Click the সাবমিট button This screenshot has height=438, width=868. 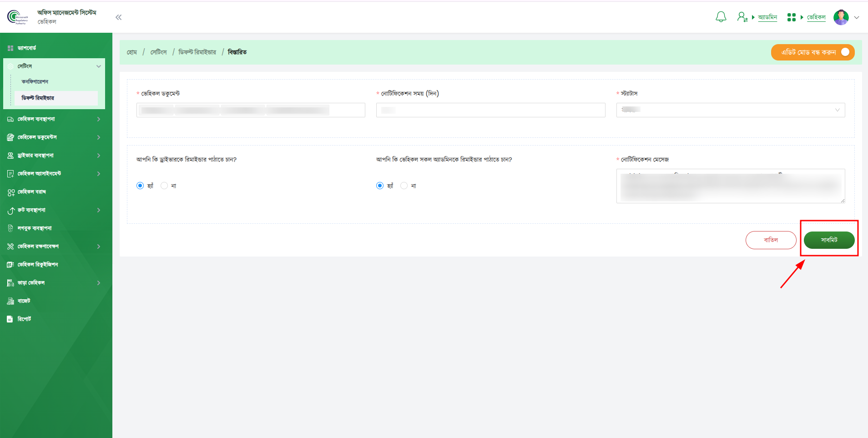[829, 240]
